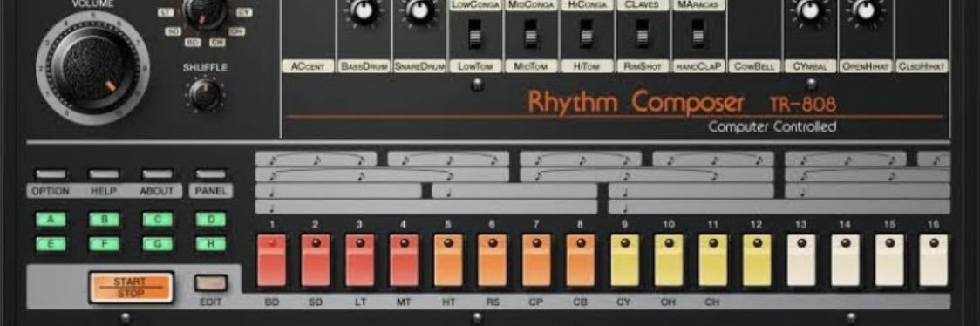Toggle orange step button 8
980x326 pixels.
581,261
